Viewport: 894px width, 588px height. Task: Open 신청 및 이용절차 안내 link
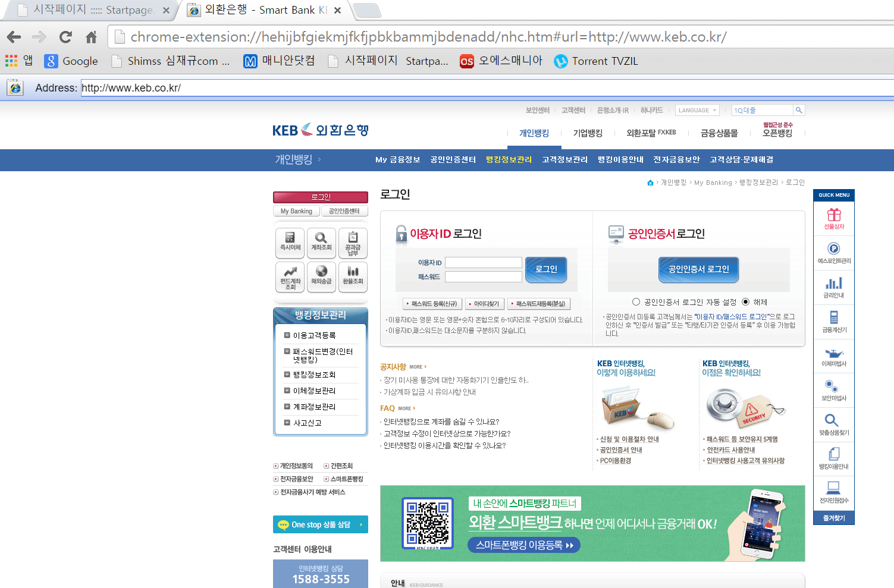click(629, 439)
